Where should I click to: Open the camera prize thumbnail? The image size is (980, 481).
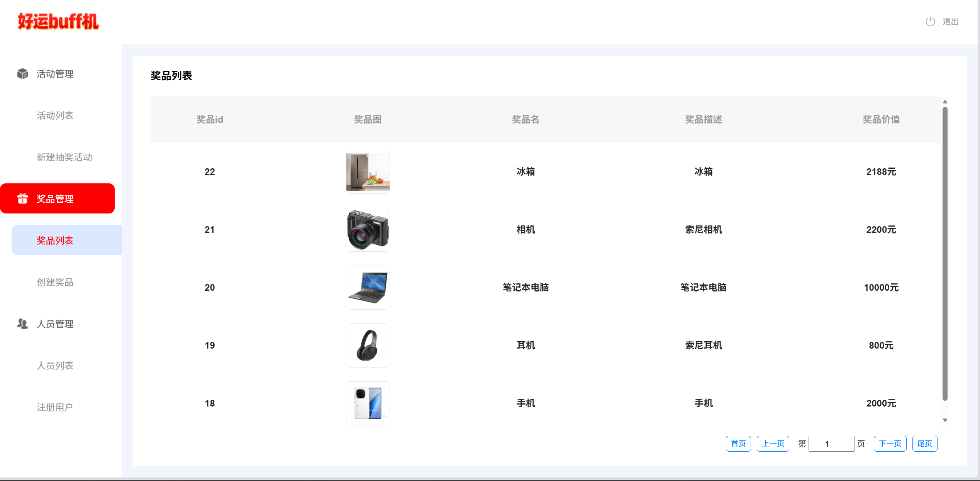point(368,230)
